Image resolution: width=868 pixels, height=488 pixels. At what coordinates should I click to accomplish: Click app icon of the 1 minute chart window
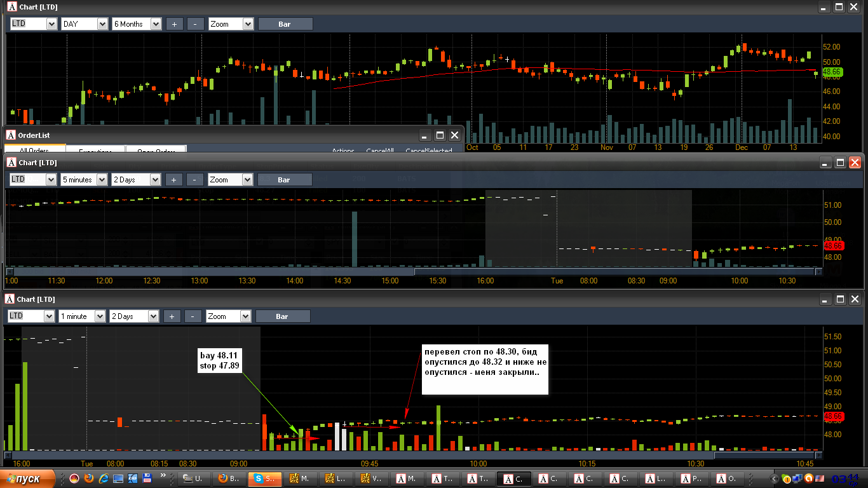10,299
